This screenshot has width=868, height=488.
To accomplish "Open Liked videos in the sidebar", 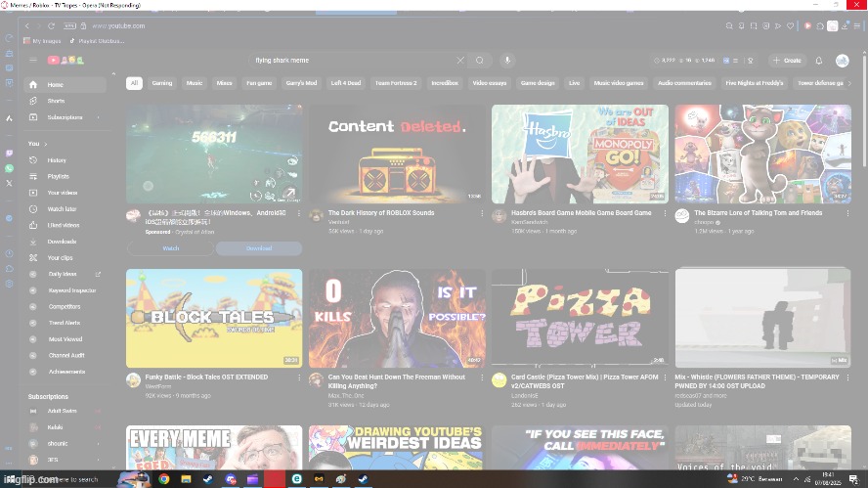I will tap(65, 225).
